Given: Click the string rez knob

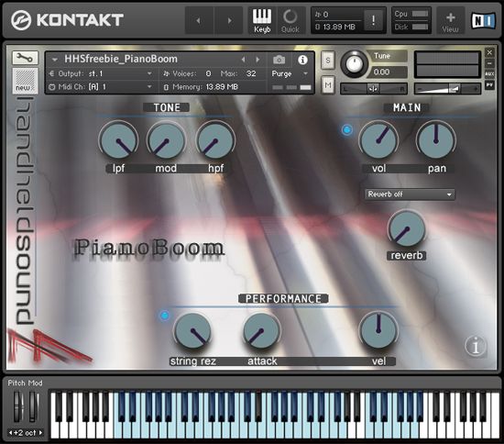Looking at the screenshot, I should (192, 331).
